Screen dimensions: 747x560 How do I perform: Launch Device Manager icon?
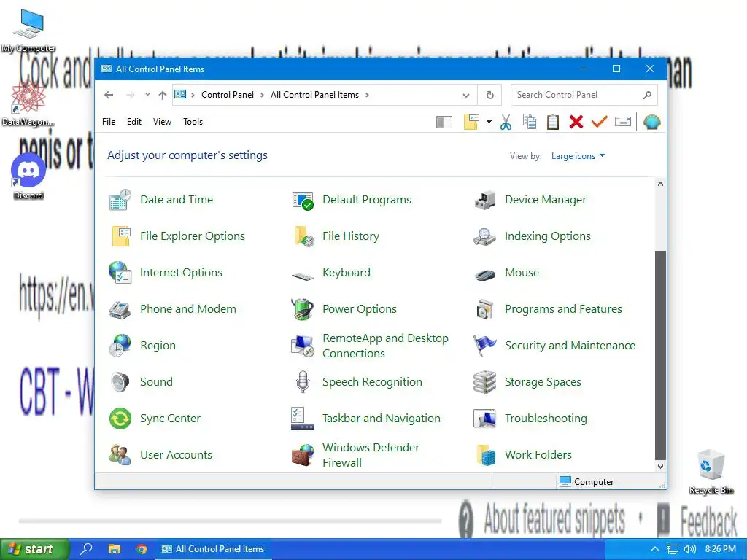(485, 200)
